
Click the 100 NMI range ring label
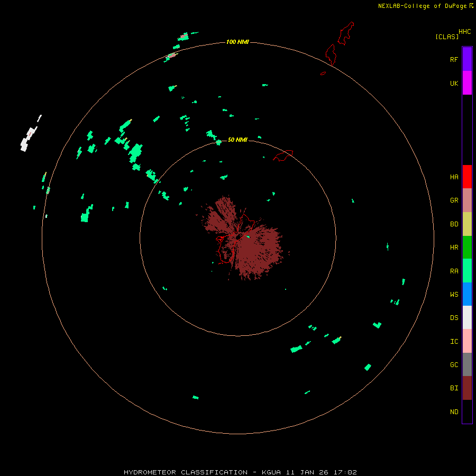click(x=237, y=42)
